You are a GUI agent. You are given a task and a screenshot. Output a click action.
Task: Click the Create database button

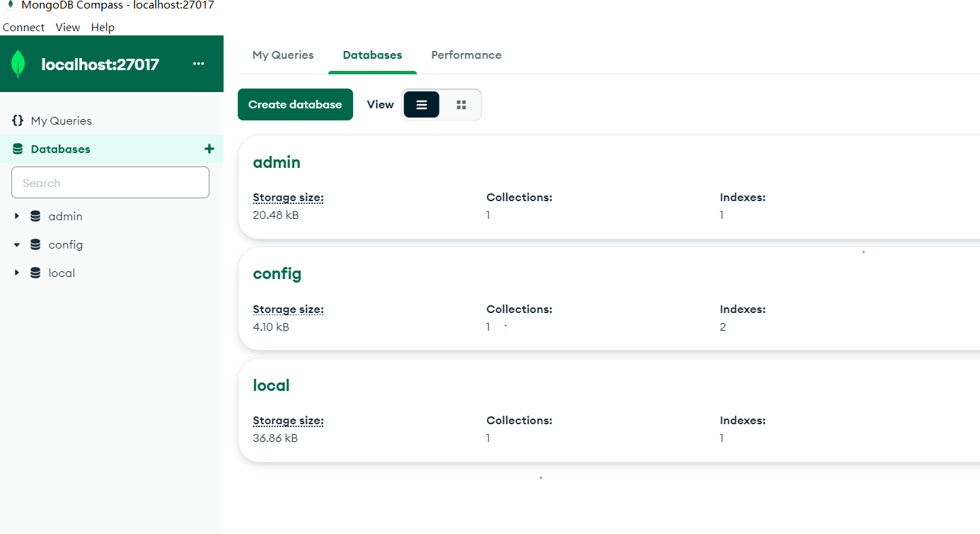pyautogui.click(x=295, y=104)
